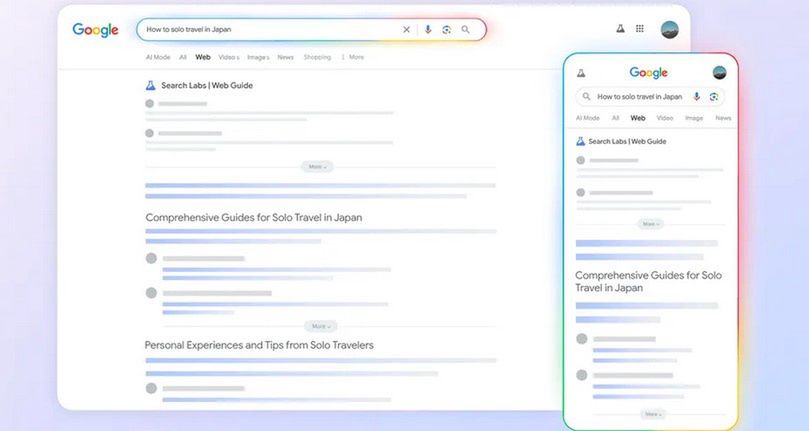Click magnifier search icon in desktop search bar
Image resolution: width=809 pixels, height=431 pixels.
[465, 29]
